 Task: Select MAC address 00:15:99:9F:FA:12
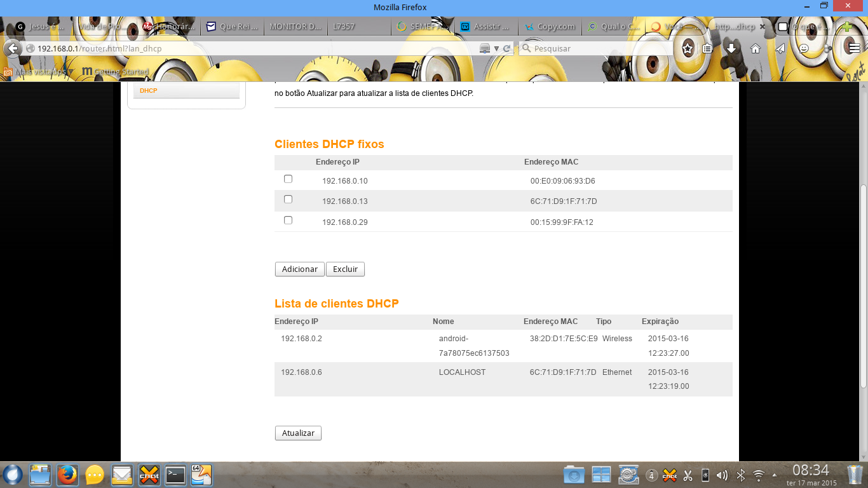[562, 222]
